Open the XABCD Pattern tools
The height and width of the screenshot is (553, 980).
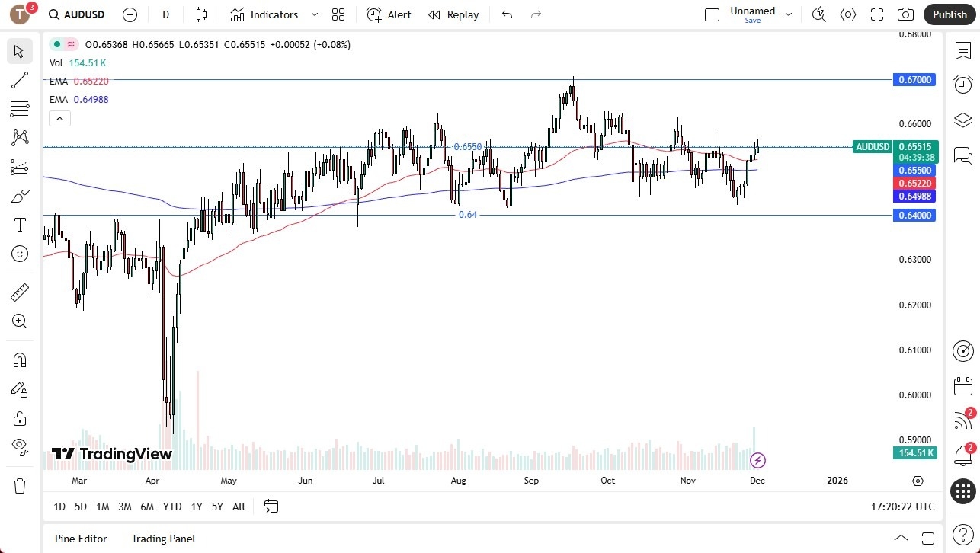point(19,136)
